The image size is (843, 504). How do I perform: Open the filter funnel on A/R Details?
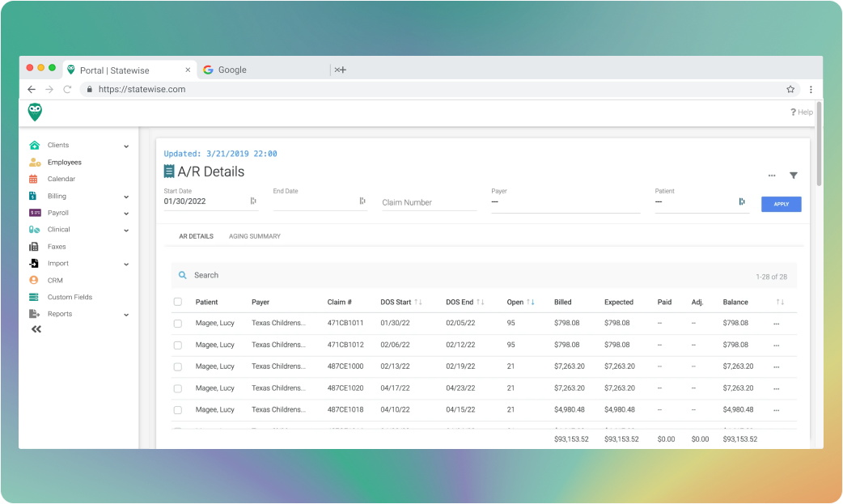tap(794, 175)
